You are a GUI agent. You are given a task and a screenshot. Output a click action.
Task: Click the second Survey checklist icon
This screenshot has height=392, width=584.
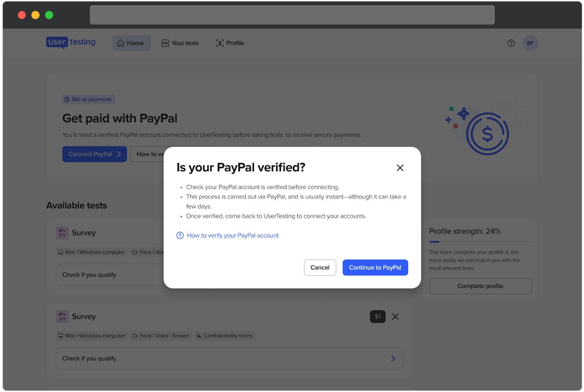pos(62,316)
